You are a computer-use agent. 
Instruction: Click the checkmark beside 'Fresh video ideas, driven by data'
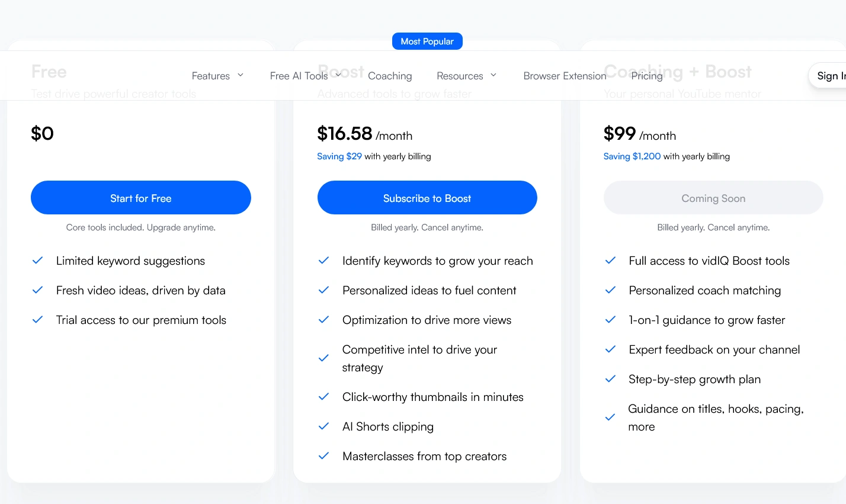click(37, 290)
